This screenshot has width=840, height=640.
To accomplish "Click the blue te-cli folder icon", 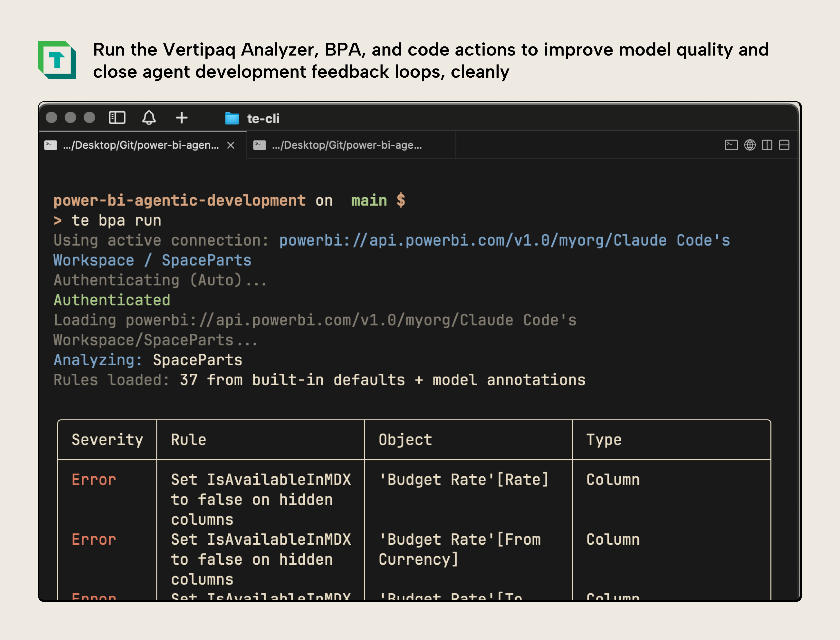I will pyautogui.click(x=232, y=118).
